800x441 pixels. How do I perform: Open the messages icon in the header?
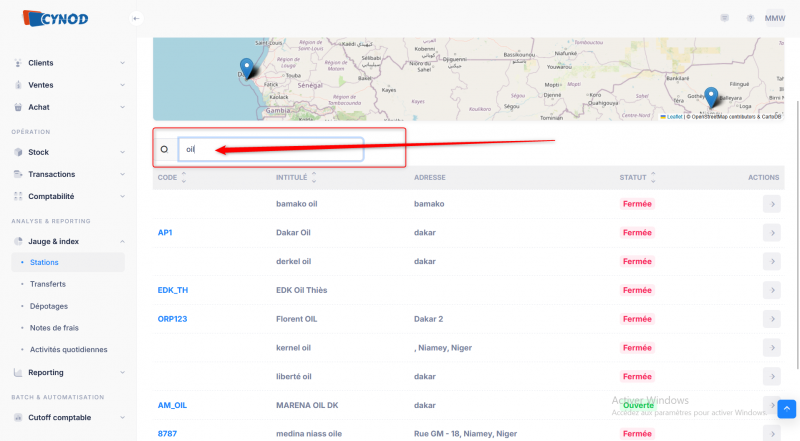(x=724, y=18)
